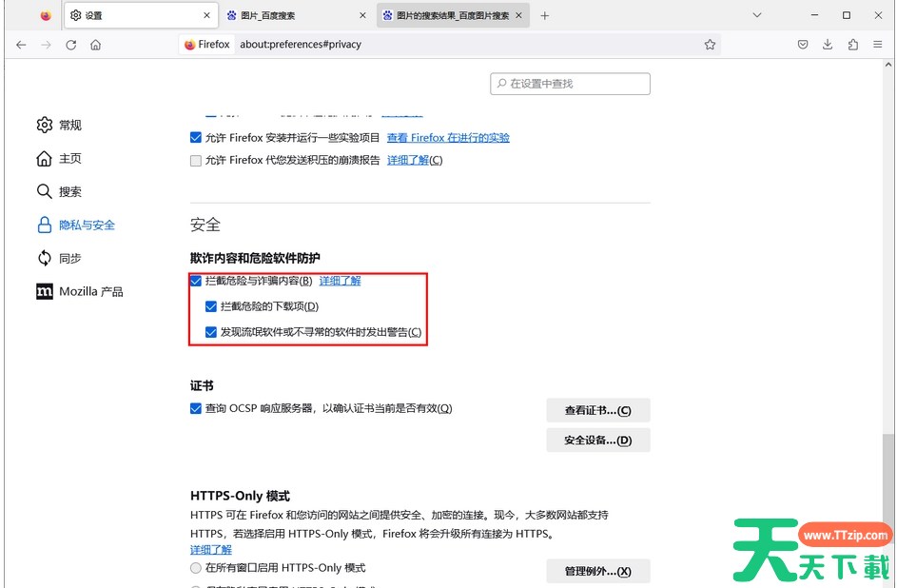The height and width of the screenshot is (588, 897).
Task: Click the 查看证书 button
Action: pos(598,410)
